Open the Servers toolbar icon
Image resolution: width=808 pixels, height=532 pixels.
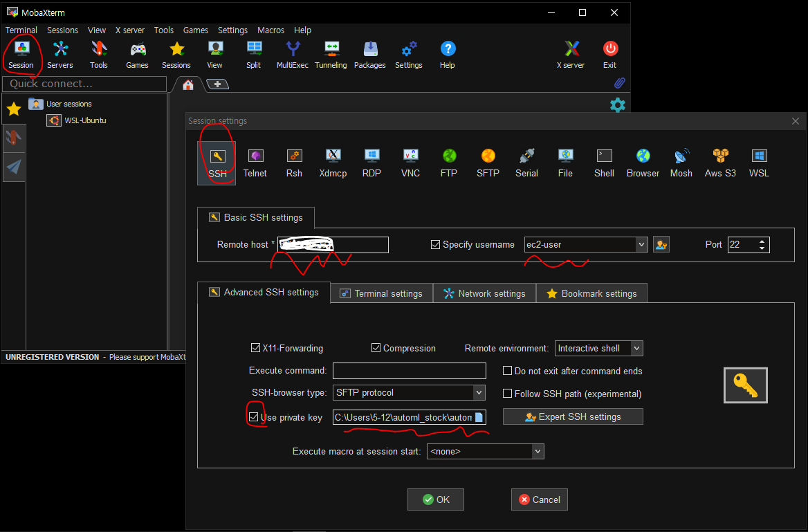pyautogui.click(x=60, y=55)
